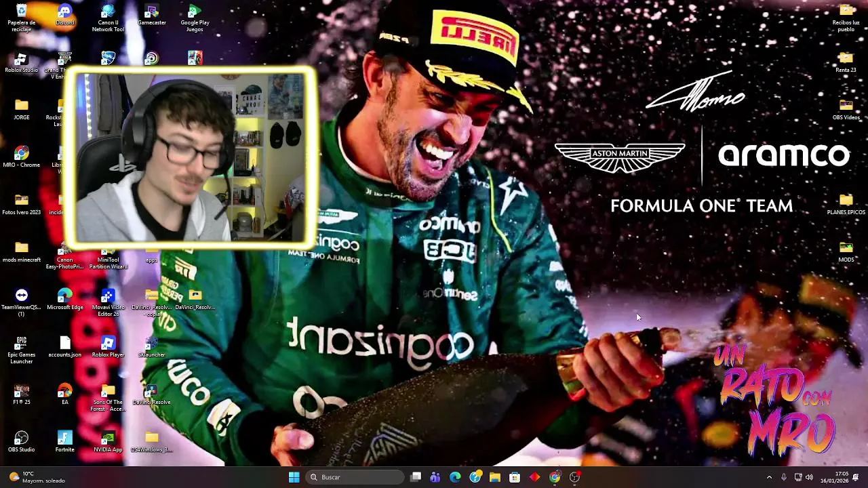Open the OBS Videos folder
Image resolution: width=868 pixels, height=488 pixels.
tap(846, 110)
